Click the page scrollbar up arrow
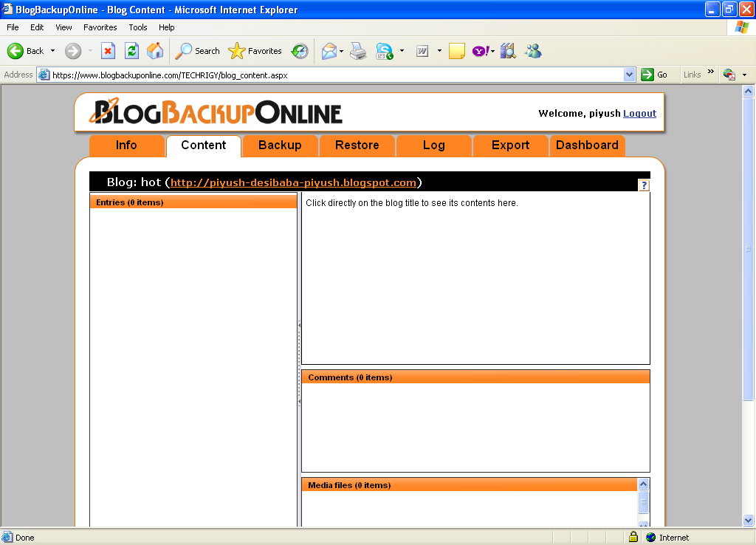This screenshot has height=545, width=756. tap(749, 91)
